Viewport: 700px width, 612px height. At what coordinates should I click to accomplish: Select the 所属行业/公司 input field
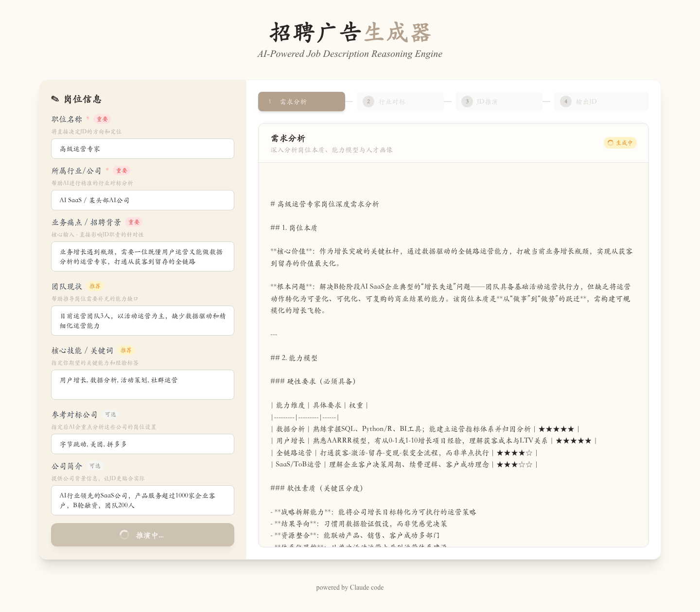142,200
